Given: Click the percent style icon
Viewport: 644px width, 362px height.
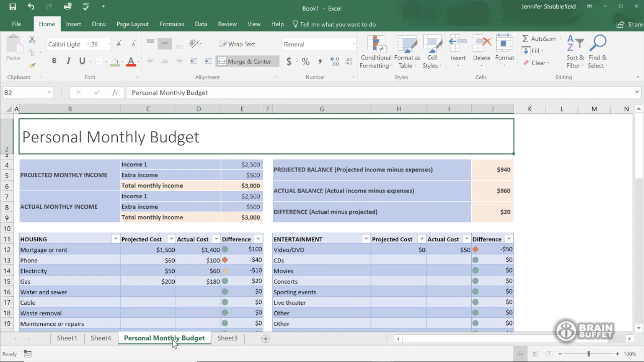Looking at the screenshot, I should [x=305, y=61].
